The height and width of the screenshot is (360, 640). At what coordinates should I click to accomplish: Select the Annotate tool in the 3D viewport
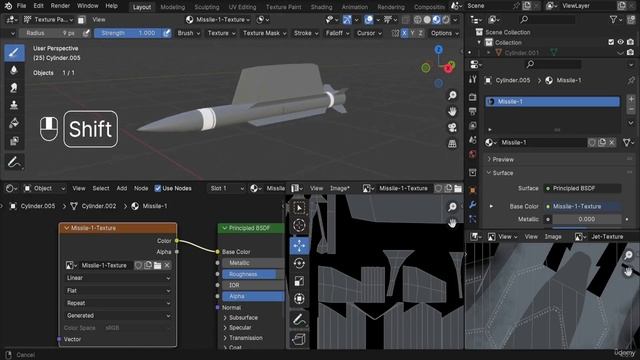(x=14, y=162)
